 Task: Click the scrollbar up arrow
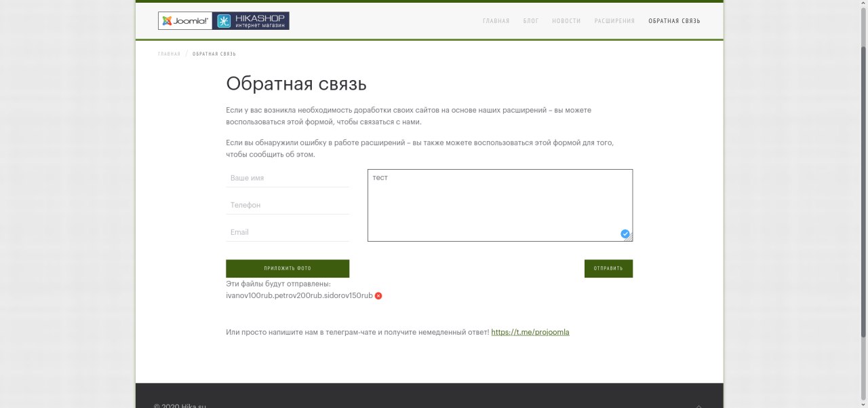pos(863,4)
